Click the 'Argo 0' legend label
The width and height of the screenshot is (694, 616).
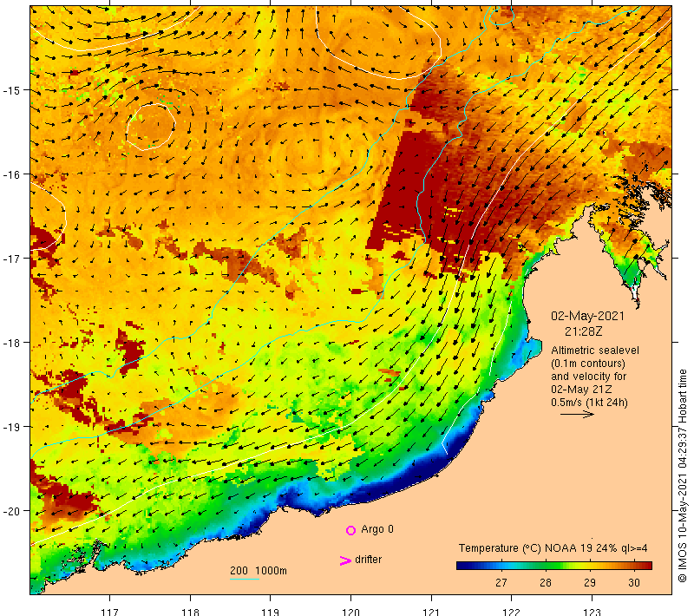[377, 529]
